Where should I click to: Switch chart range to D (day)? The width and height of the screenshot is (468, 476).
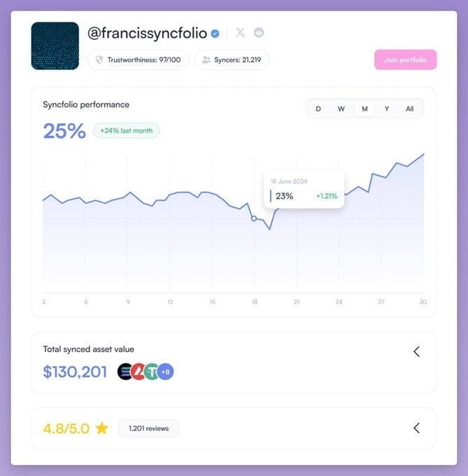318,108
